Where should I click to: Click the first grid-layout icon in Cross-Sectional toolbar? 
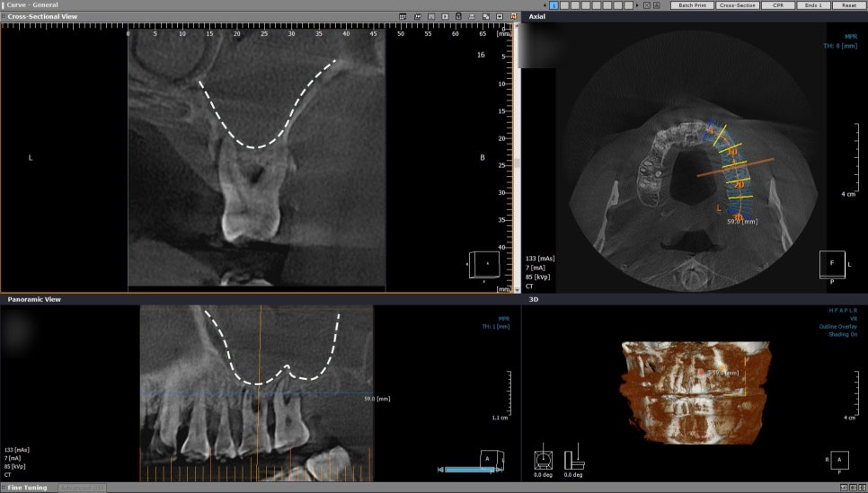403,16
